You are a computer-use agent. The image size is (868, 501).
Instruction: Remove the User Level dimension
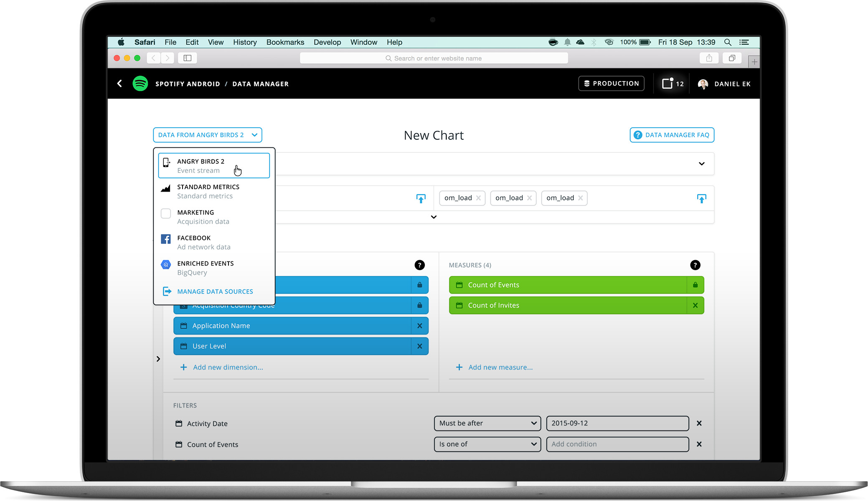(419, 346)
